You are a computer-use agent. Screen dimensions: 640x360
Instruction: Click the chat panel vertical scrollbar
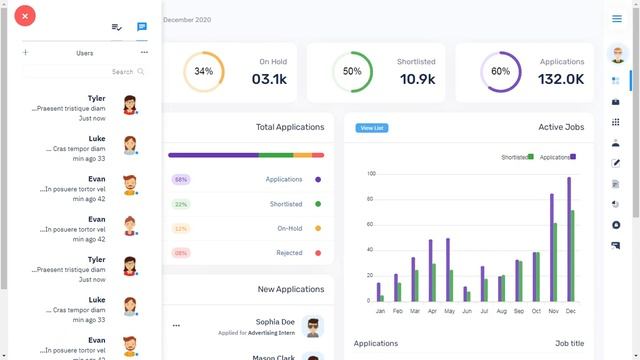(x=4, y=148)
